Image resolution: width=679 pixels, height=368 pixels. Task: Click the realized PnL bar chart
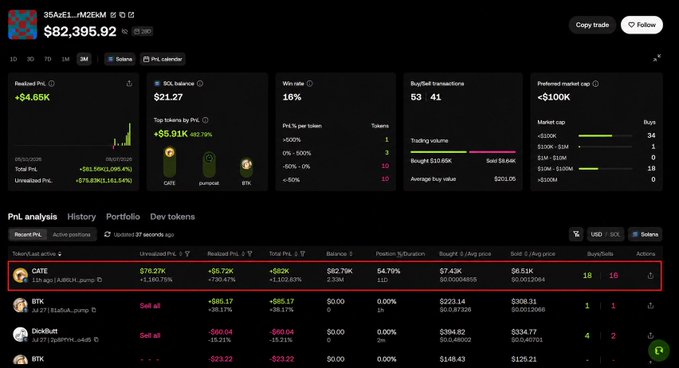click(x=73, y=135)
